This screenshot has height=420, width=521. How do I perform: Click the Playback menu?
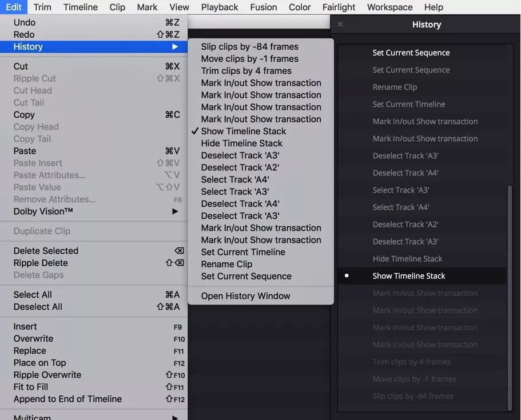pos(220,7)
